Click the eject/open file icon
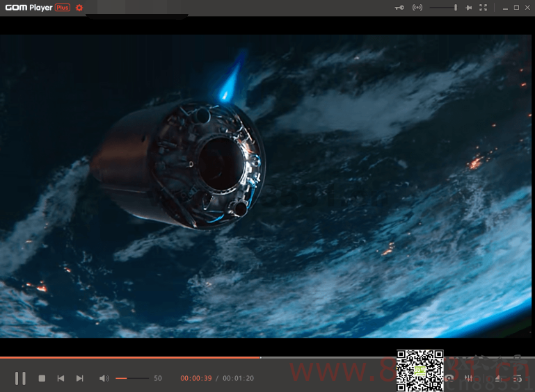 point(499,378)
